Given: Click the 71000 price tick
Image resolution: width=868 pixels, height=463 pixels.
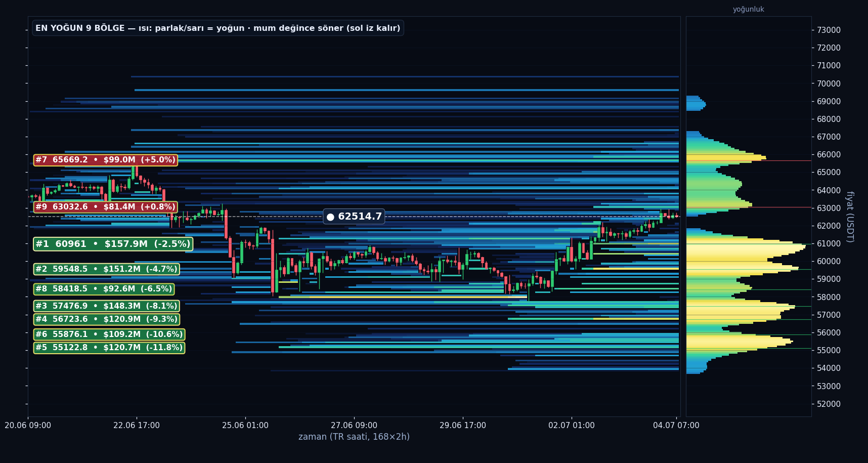Looking at the screenshot, I should click(x=829, y=65).
